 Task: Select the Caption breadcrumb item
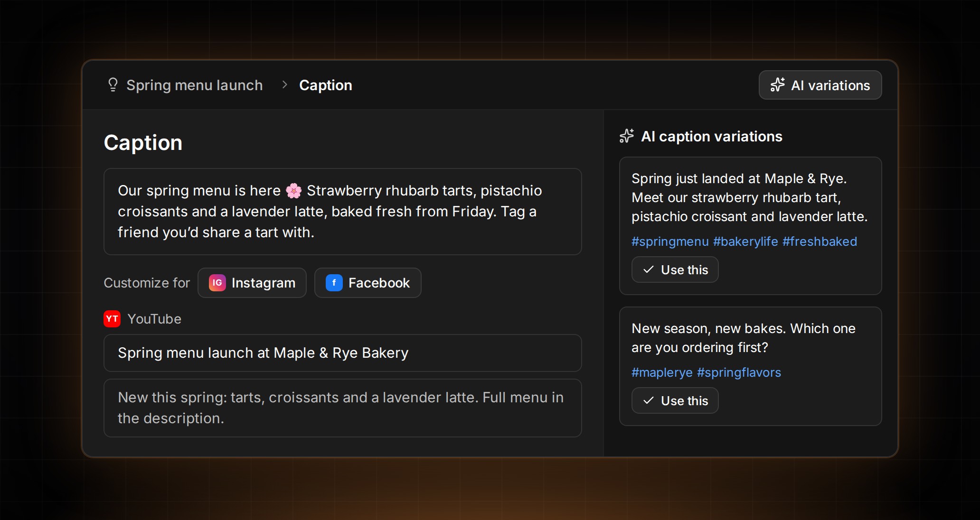(326, 85)
